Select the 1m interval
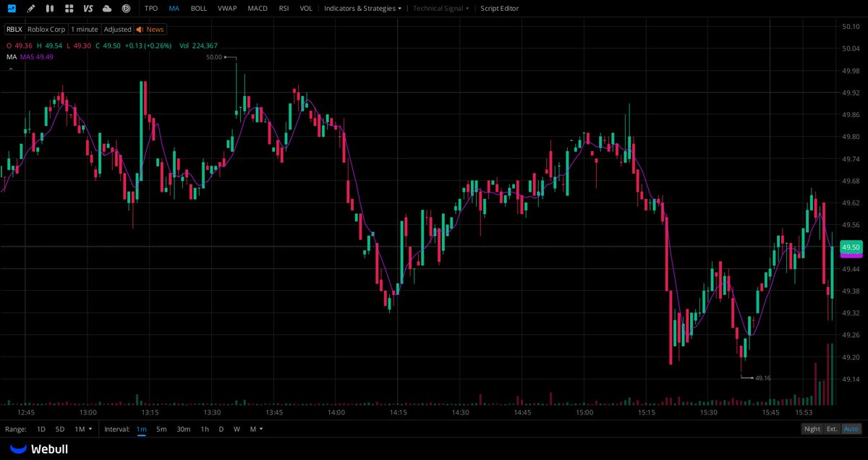The image size is (868, 460). click(x=141, y=429)
